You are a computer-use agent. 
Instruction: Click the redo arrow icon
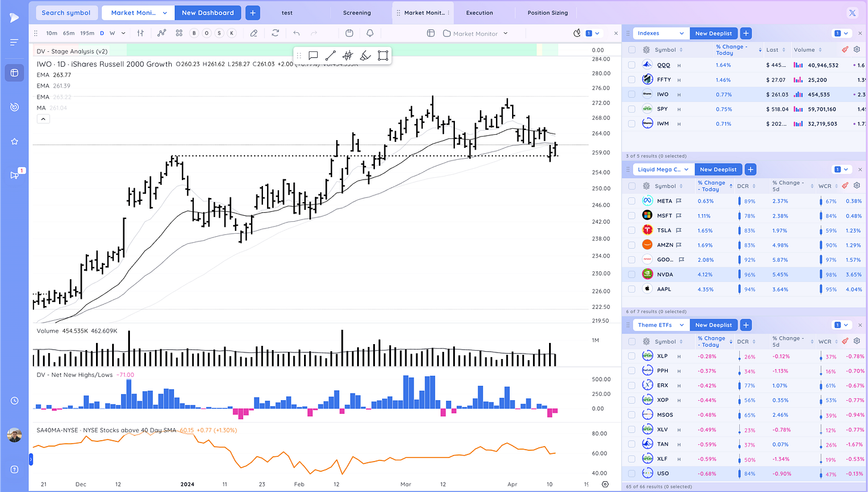pos(314,33)
